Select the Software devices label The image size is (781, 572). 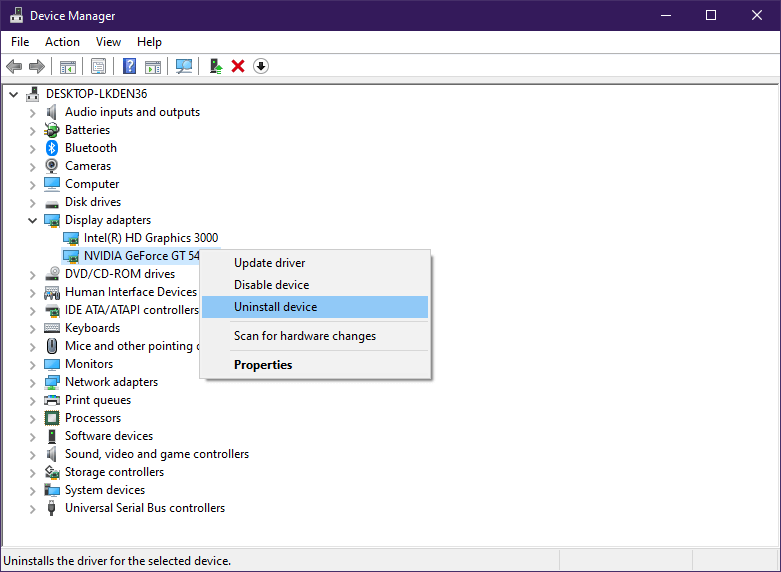(x=109, y=436)
